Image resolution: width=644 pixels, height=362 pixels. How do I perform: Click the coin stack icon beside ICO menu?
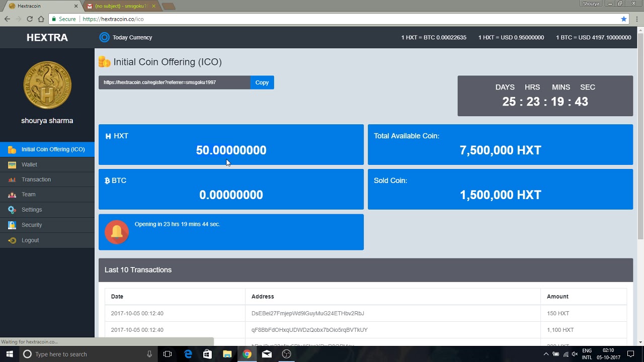(12, 149)
